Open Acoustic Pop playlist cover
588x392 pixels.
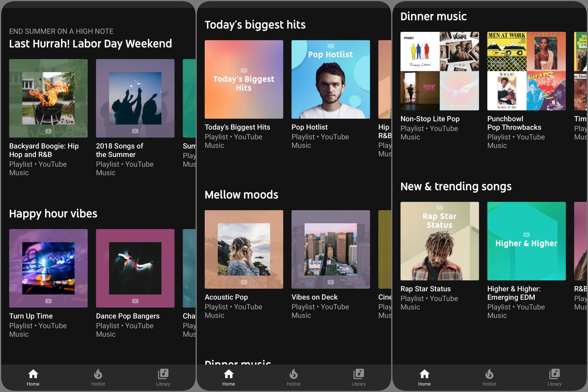(244, 249)
